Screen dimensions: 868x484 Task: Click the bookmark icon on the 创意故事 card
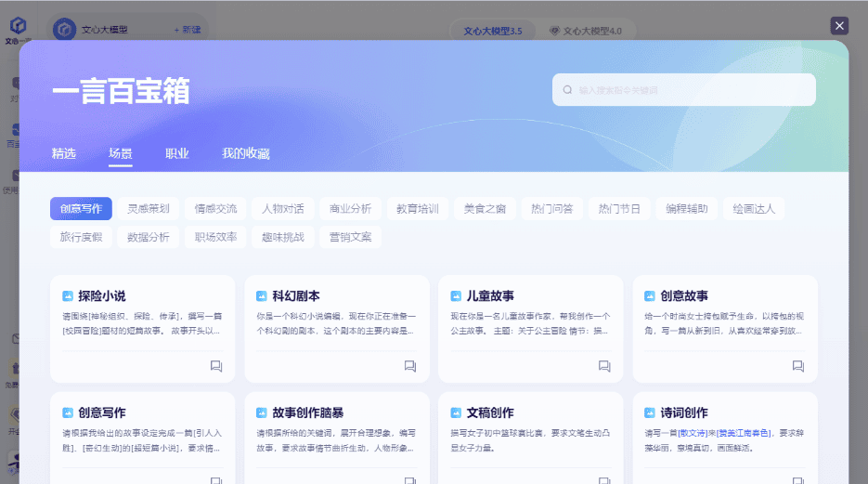tap(798, 366)
